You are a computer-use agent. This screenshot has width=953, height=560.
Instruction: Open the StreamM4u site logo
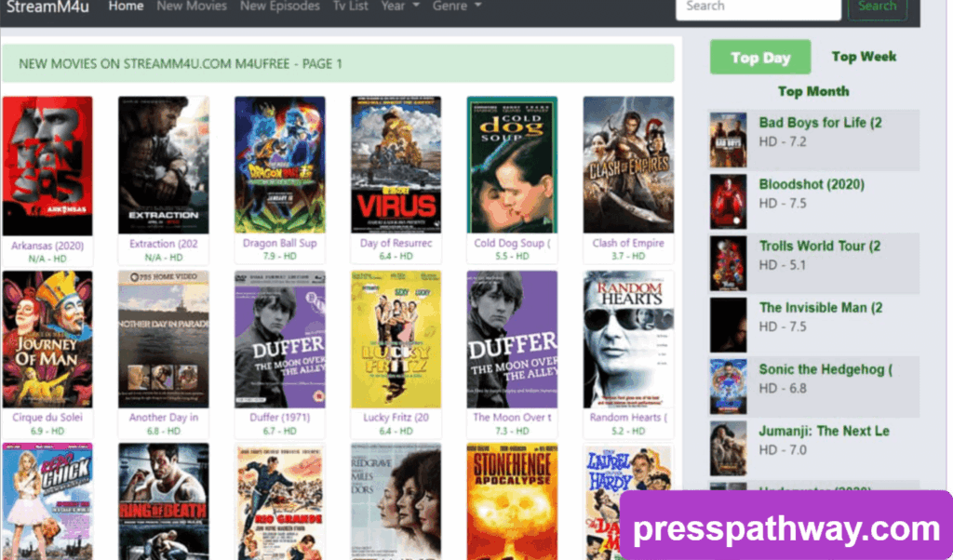click(x=47, y=7)
